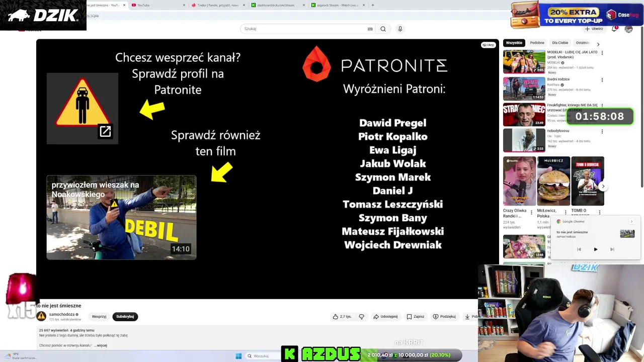Click the download Pobierz icon
Screen dimensions: 644x362
(x=467, y=317)
